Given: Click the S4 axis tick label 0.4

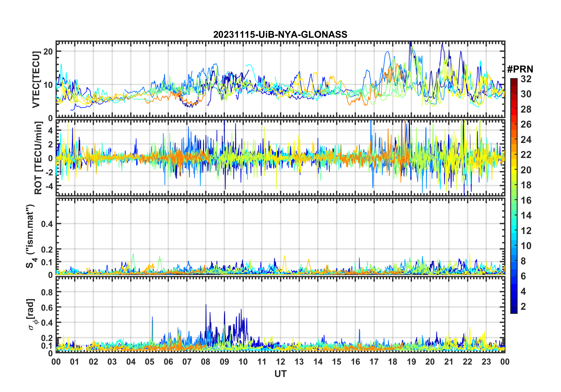Looking at the screenshot, I should (x=47, y=224).
